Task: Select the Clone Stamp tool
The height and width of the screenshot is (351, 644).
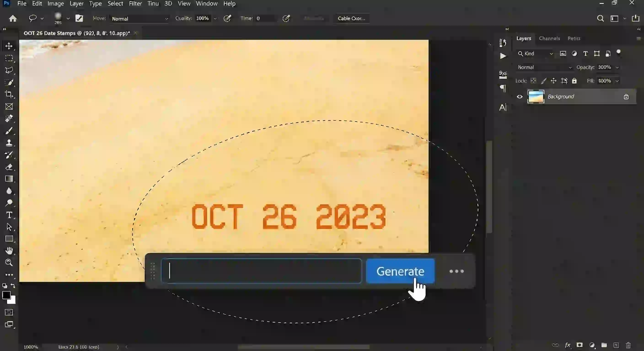Action: (9, 143)
